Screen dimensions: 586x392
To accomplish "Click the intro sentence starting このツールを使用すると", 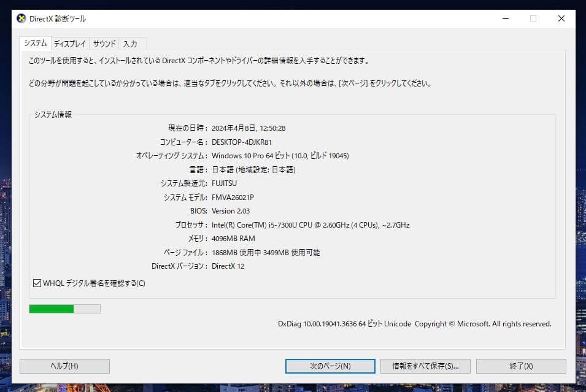I will click(199, 61).
